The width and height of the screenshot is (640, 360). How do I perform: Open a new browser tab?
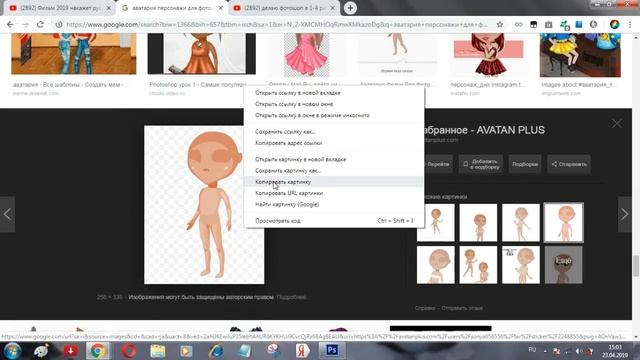tap(350, 8)
